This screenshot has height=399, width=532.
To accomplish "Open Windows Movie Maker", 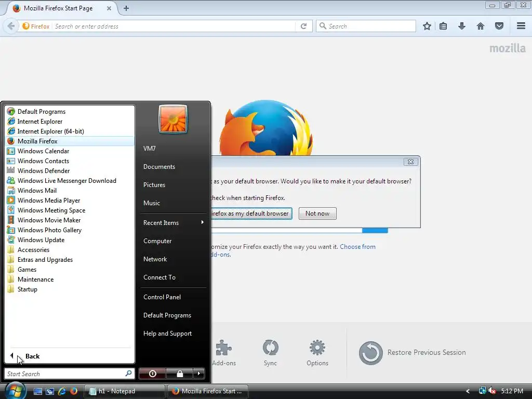I will (x=70, y=220).
